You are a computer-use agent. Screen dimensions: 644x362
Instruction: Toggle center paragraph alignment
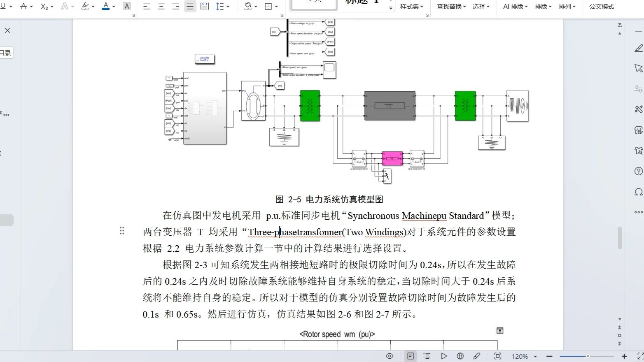161,6
